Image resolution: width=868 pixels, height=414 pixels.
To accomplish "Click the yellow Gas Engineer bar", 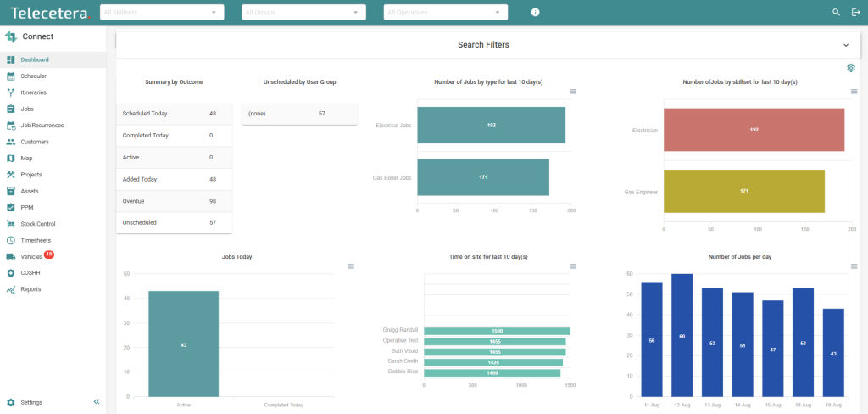I will coord(744,191).
